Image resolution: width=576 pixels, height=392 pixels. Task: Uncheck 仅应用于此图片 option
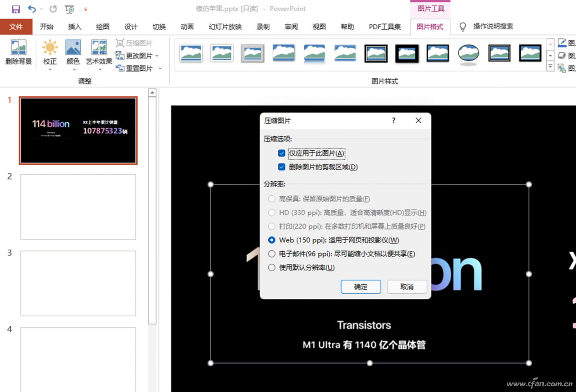coord(282,153)
